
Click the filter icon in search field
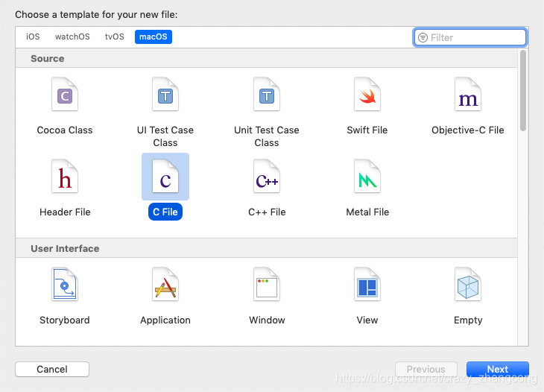pos(423,37)
